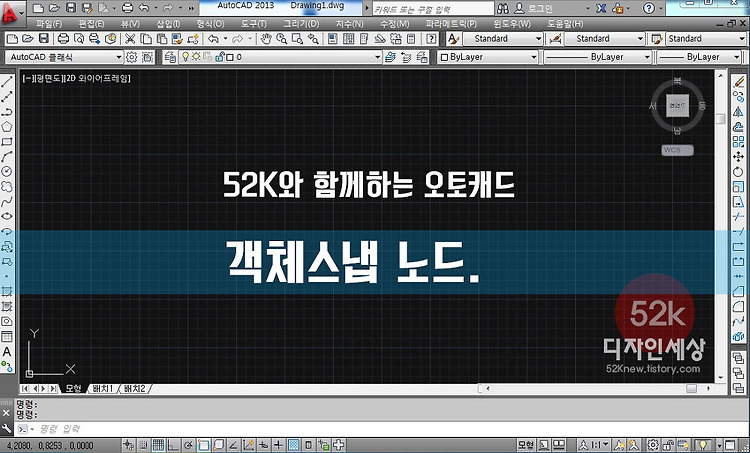Click the Pan hand icon
The height and width of the screenshot is (453, 750).
pos(266,39)
